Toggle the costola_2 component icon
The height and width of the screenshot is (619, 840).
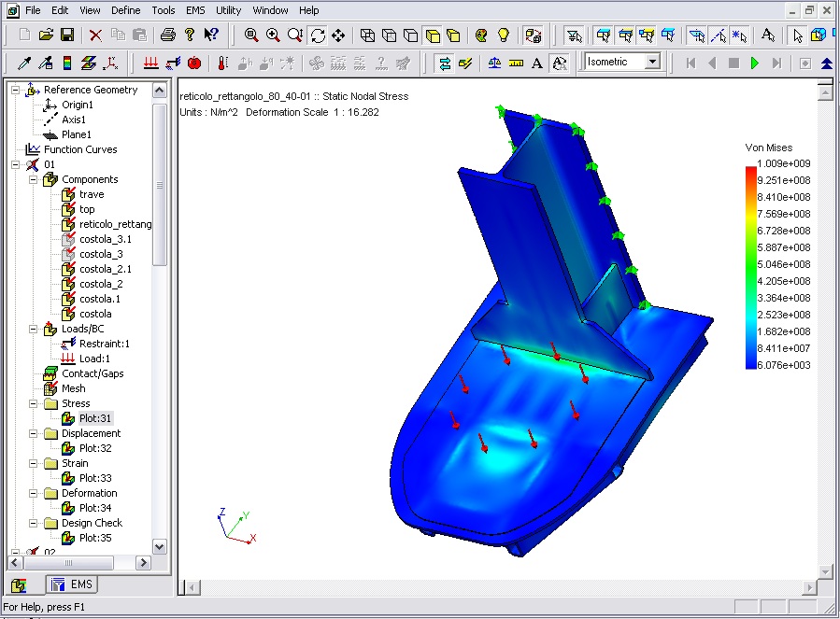point(68,284)
